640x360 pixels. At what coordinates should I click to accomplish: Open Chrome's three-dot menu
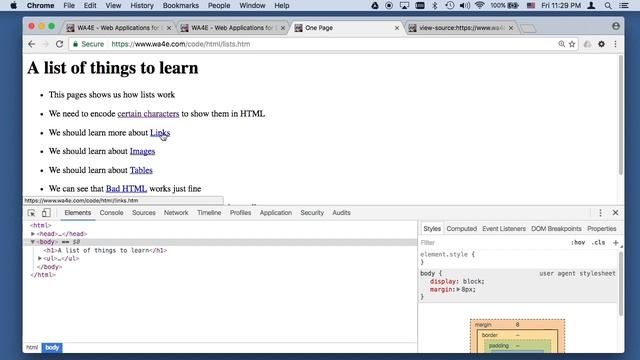[x=615, y=44]
